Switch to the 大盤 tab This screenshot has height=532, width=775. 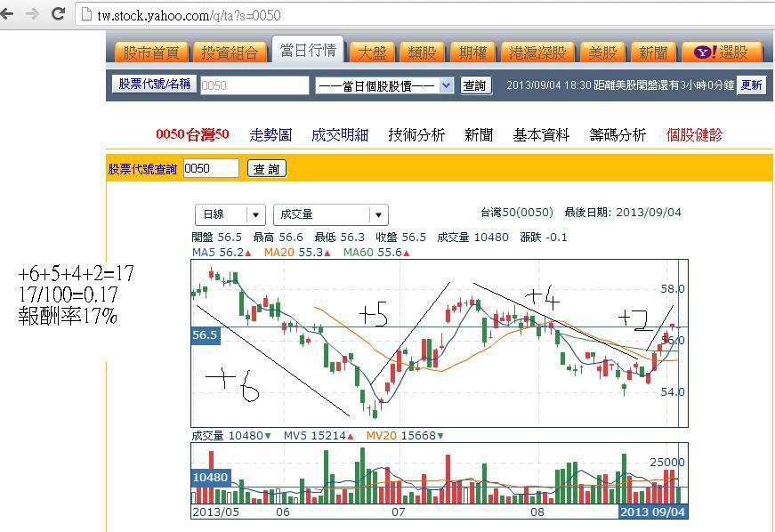372,52
